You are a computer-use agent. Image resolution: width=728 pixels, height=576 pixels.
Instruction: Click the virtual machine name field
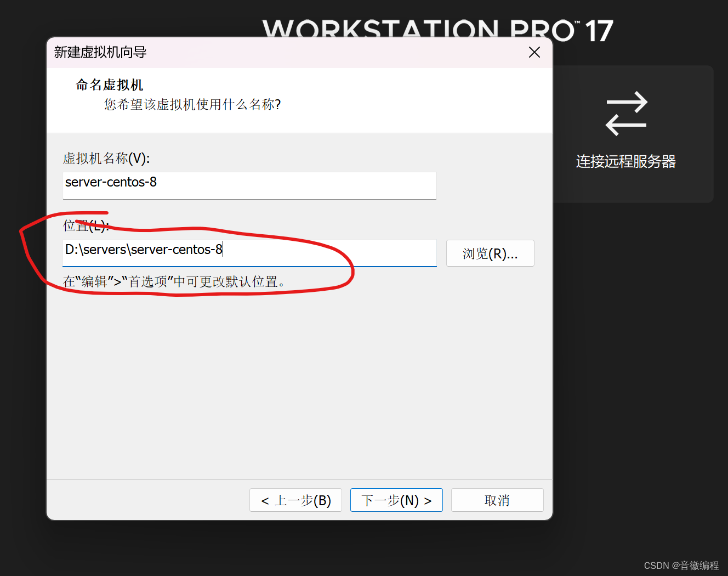(249, 185)
